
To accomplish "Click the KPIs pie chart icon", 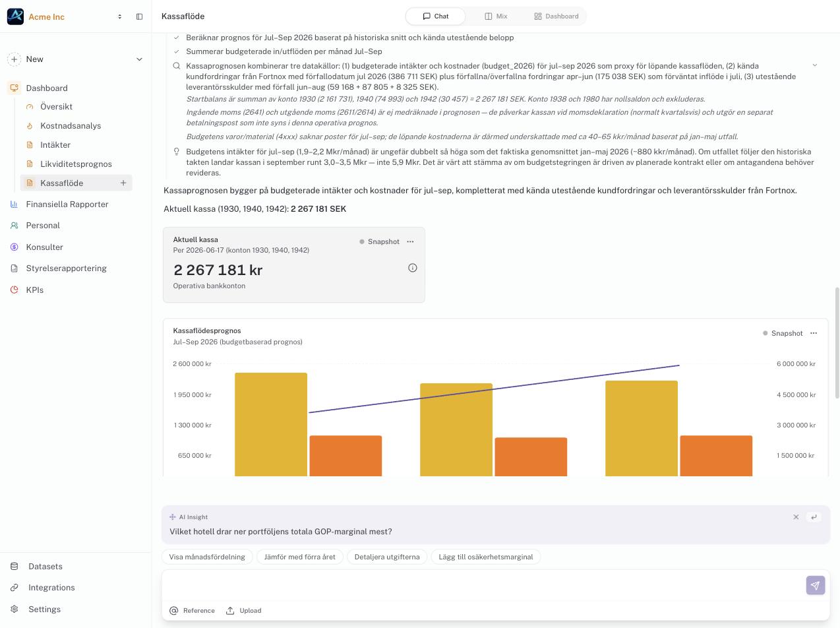I will click(x=15, y=290).
